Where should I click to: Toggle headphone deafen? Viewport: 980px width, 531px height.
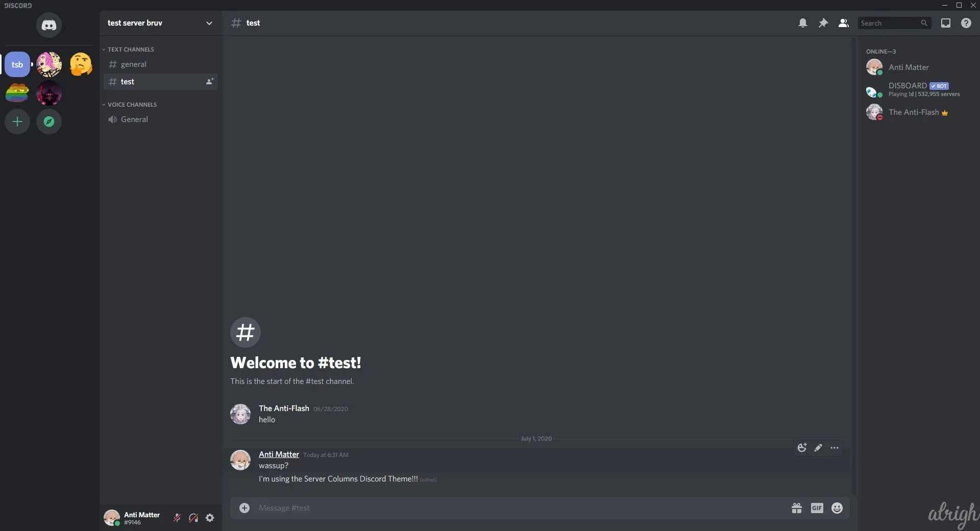193,518
